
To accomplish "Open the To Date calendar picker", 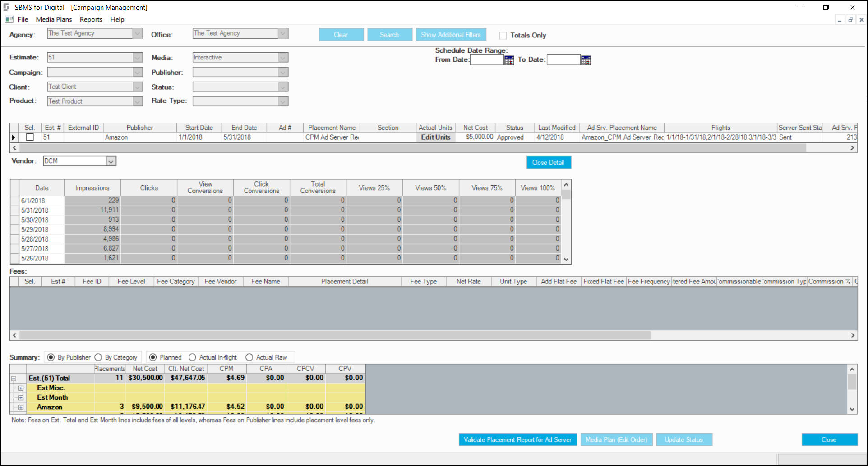I will tap(586, 60).
